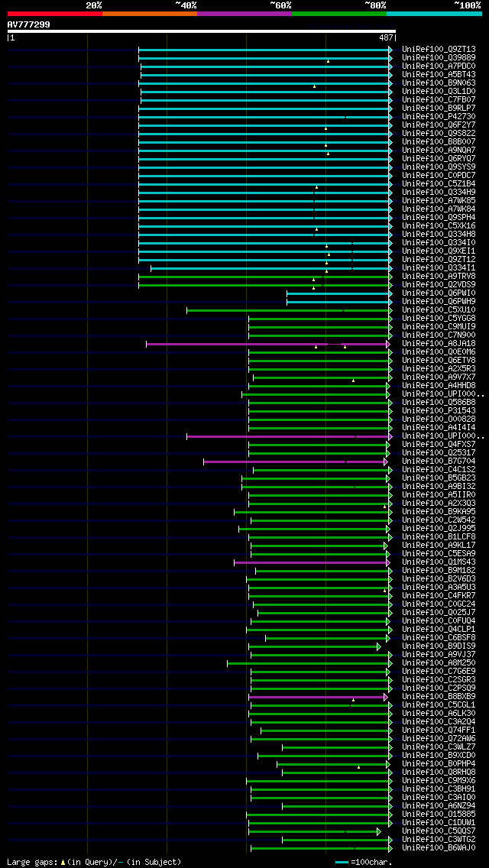Click the magenta alignment bar for B7G704

[296, 462]
